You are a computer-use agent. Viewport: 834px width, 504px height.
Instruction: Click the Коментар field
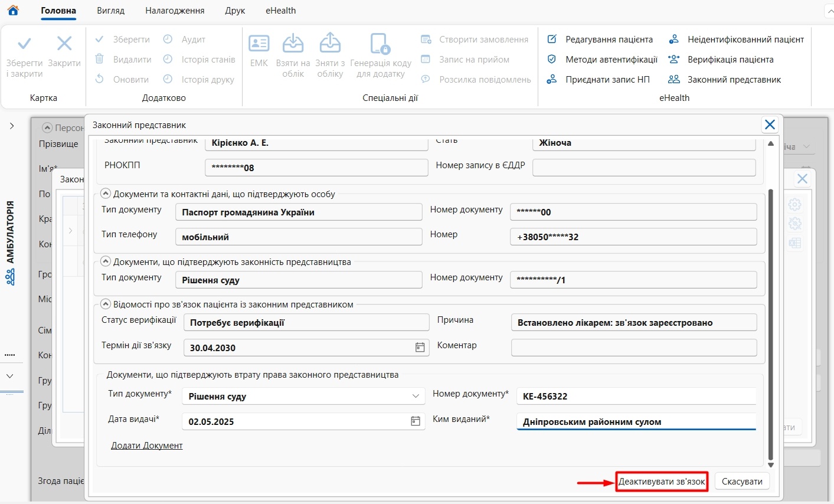click(x=634, y=348)
